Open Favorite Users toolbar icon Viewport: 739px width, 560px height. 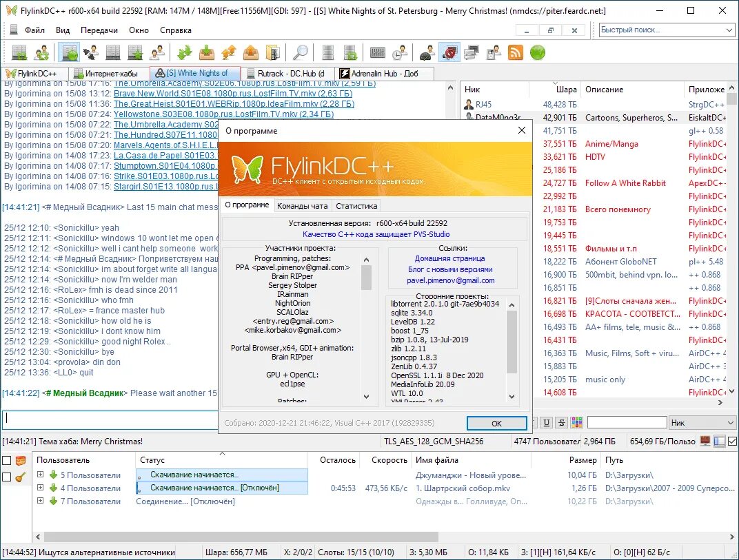(x=157, y=52)
